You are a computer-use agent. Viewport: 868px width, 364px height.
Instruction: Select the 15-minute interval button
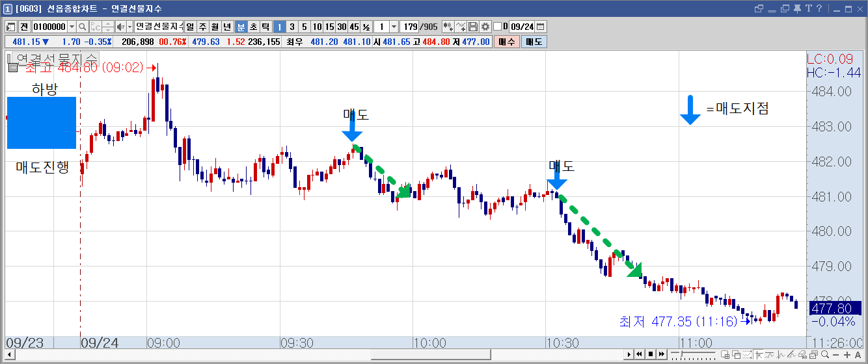pyautogui.click(x=329, y=27)
